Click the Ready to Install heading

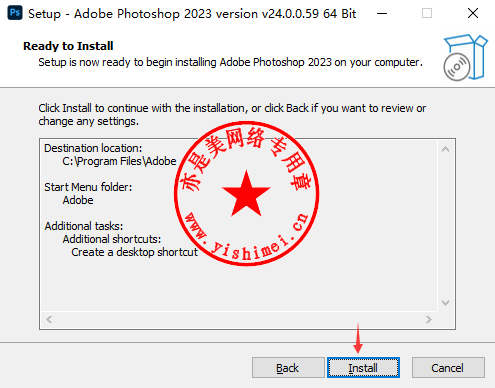coord(68,46)
